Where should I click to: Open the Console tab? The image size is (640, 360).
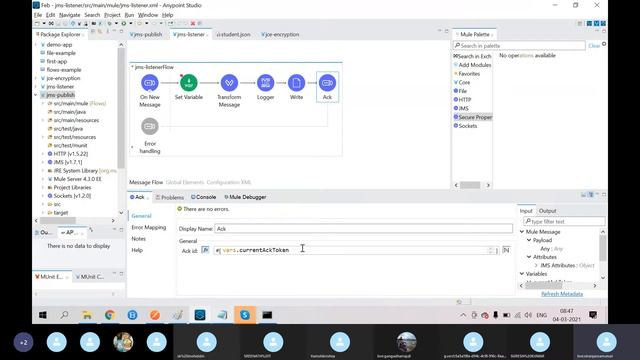[x=203, y=197]
